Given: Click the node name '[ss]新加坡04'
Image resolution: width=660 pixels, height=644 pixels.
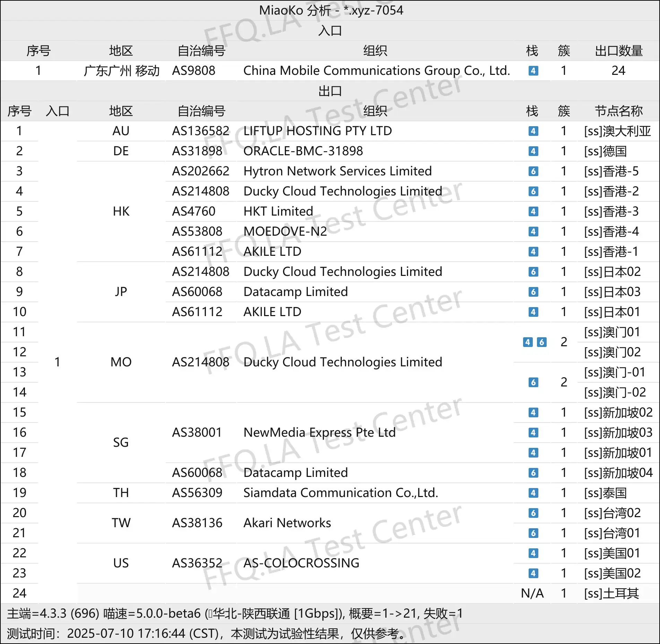Looking at the screenshot, I should [618, 473].
